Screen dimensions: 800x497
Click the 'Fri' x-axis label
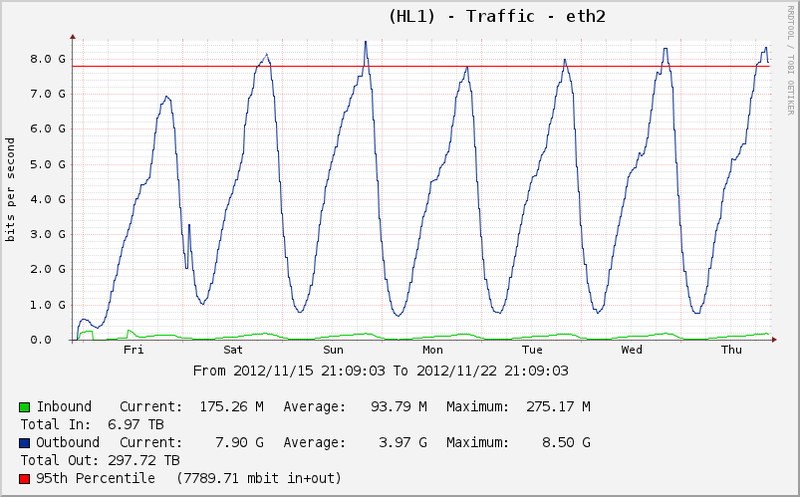point(134,350)
